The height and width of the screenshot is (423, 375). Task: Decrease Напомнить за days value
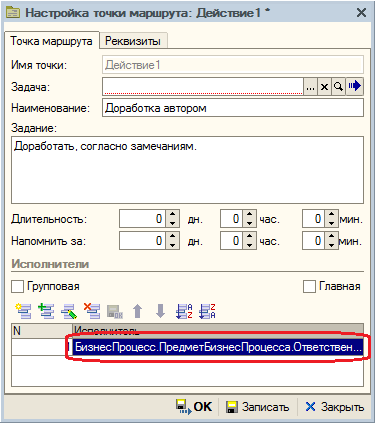point(172,245)
